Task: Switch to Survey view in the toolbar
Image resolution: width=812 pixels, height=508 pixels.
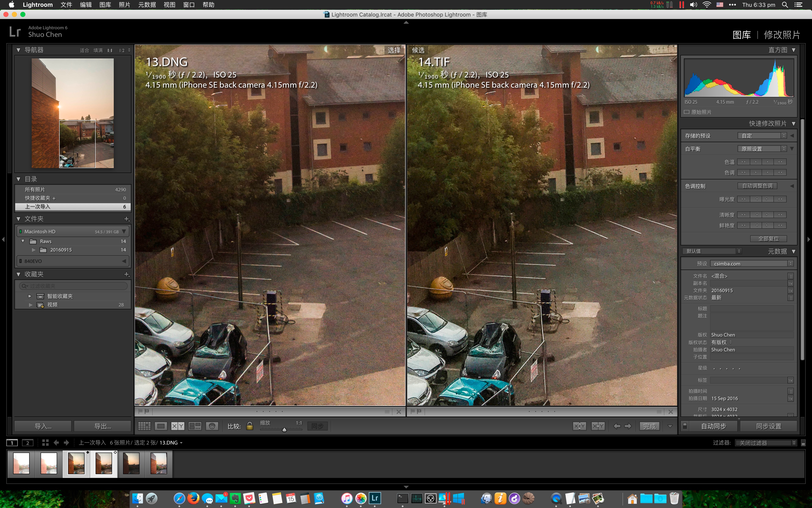Action: [x=195, y=426]
